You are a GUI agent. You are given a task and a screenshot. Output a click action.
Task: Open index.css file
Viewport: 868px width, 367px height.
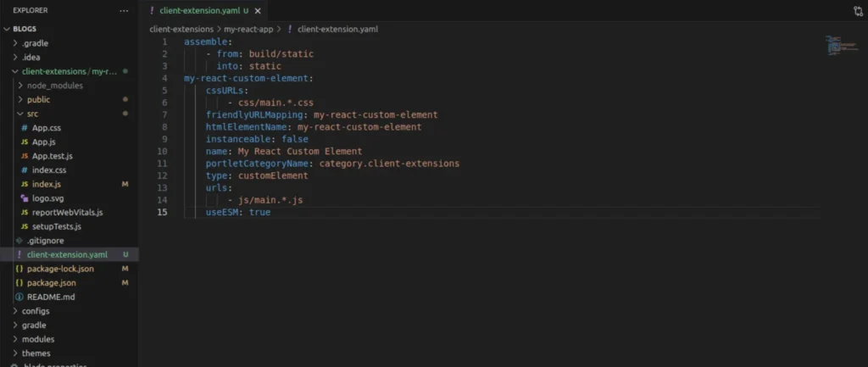[x=49, y=170]
